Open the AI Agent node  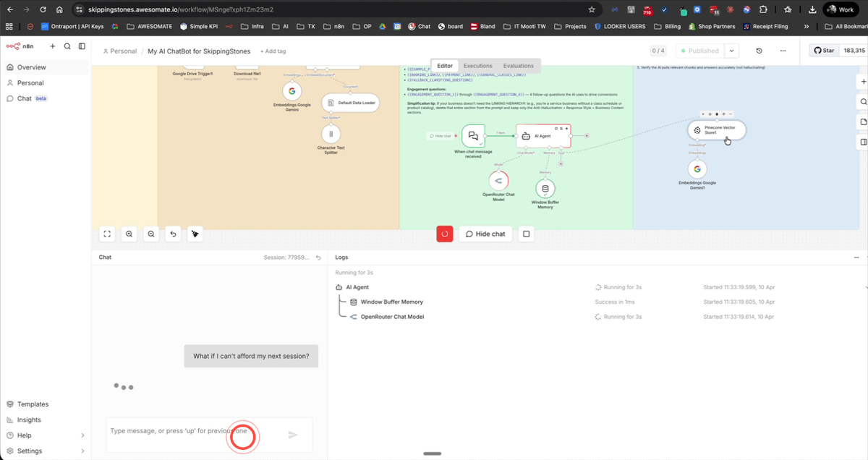(542, 135)
